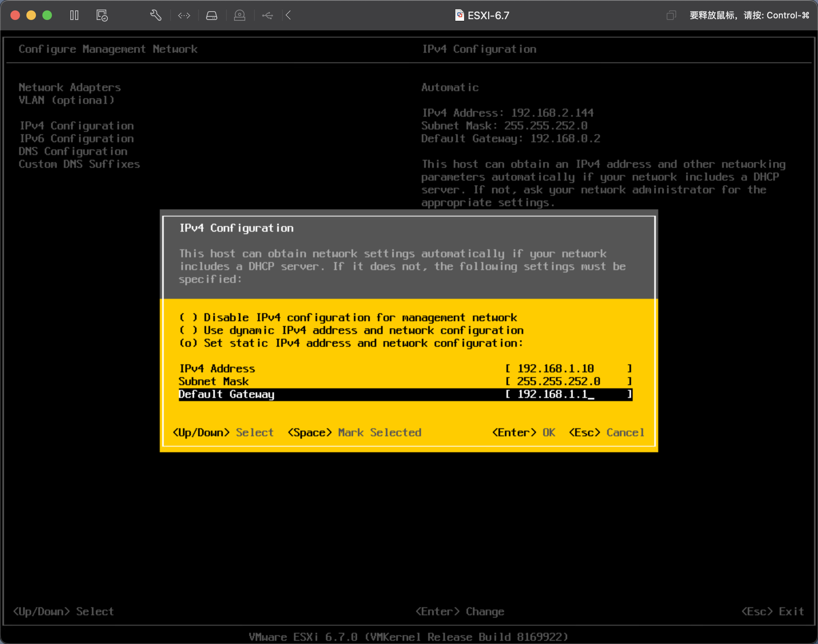Click Enter OK in dialog
Screen dimensions: 818x644
click(x=523, y=433)
